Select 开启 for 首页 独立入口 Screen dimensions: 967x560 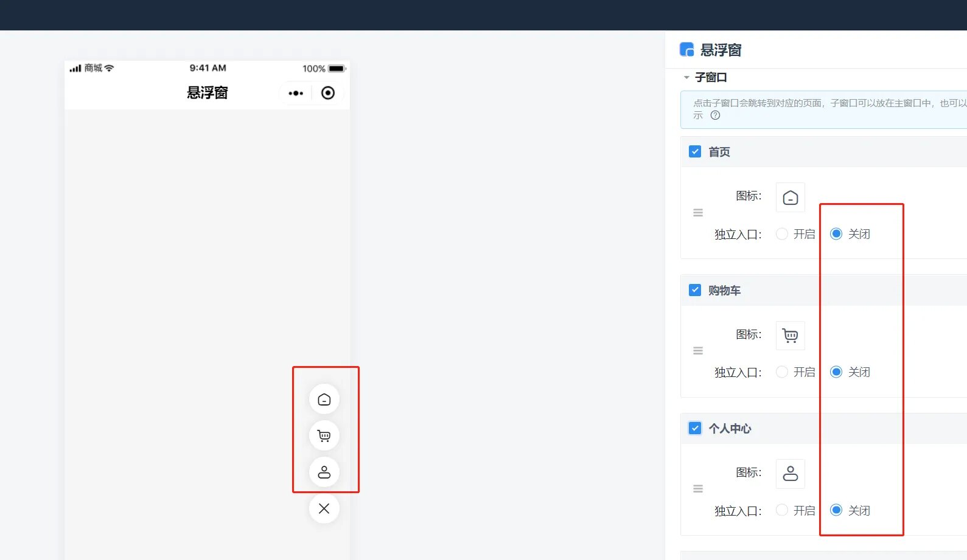click(782, 234)
